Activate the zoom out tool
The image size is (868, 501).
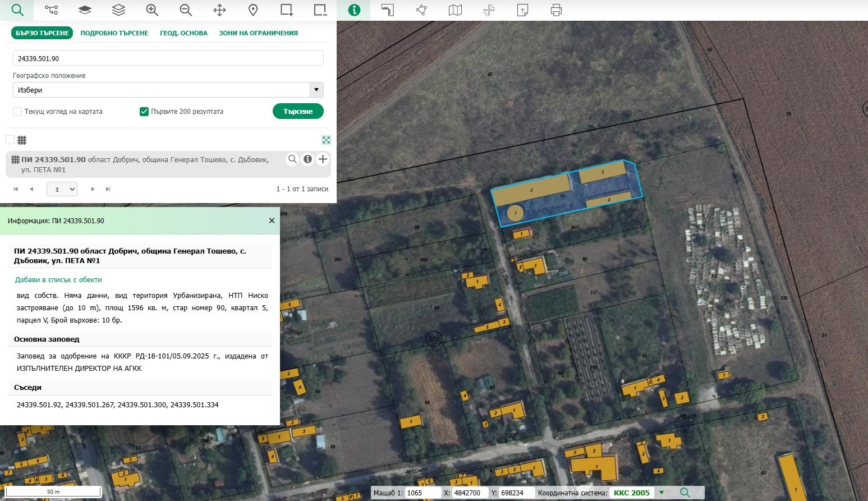click(x=186, y=10)
